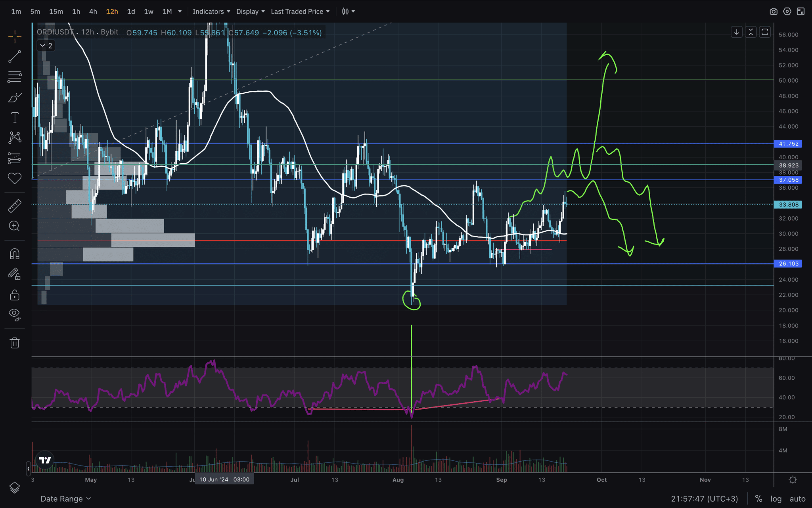Expand the left scroll handle at bottom
The width and height of the screenshot is (812, 508).
pos(28,469)
